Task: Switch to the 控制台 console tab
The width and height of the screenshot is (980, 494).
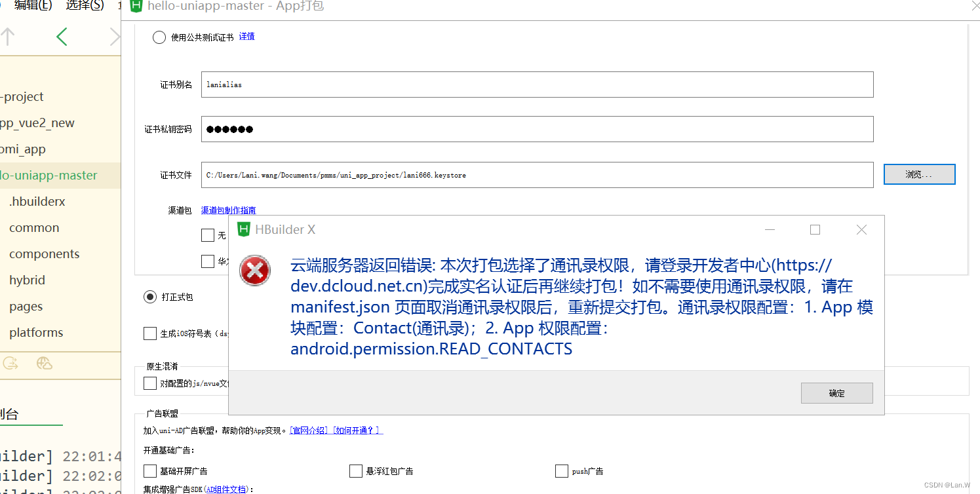Action: pos(9,414)
